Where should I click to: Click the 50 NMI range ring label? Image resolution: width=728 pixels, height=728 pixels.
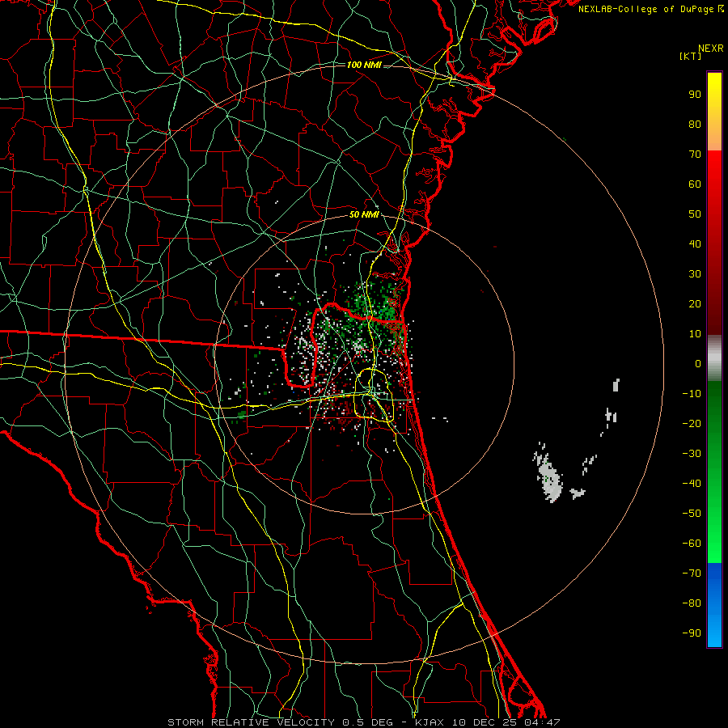pos(364,214)
